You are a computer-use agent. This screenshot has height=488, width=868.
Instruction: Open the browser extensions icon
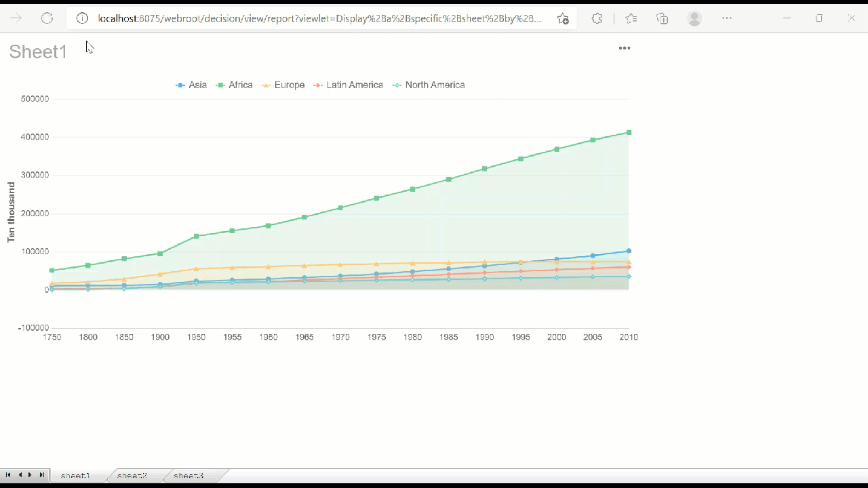click(x=597, y=18)
